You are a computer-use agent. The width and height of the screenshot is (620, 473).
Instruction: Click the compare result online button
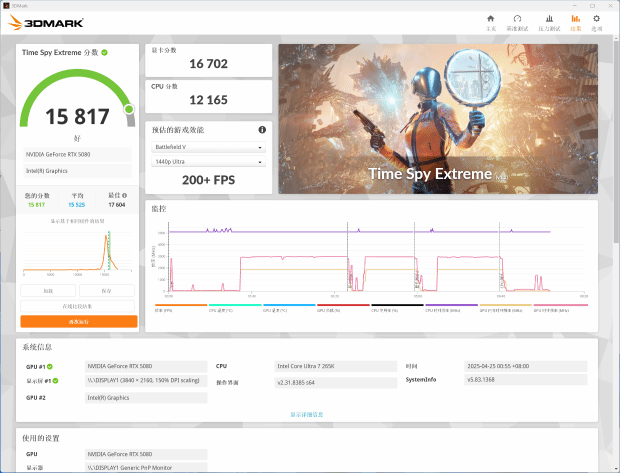tap(78, 306)
